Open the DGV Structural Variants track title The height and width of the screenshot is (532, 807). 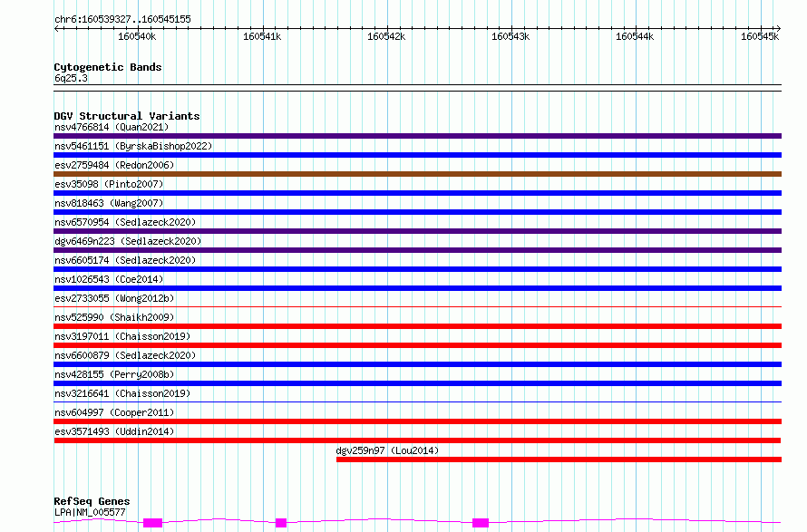click(127, 116)
